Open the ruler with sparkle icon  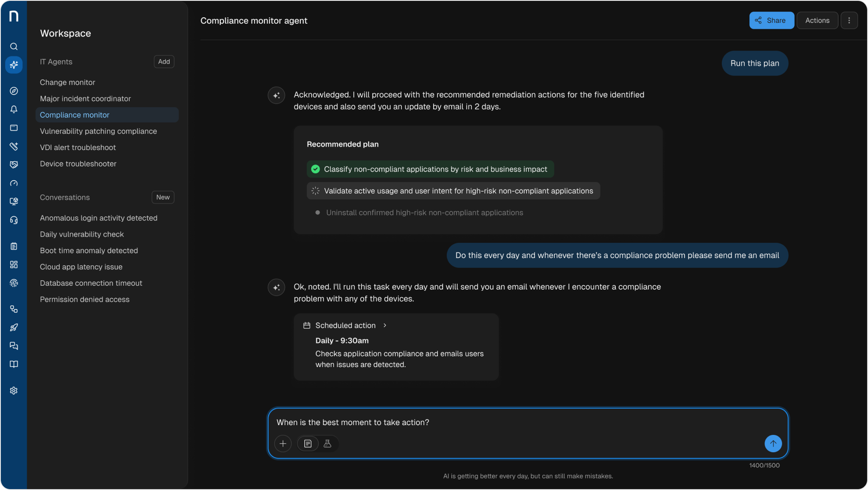pyautogui.click(x=14, y=146)
